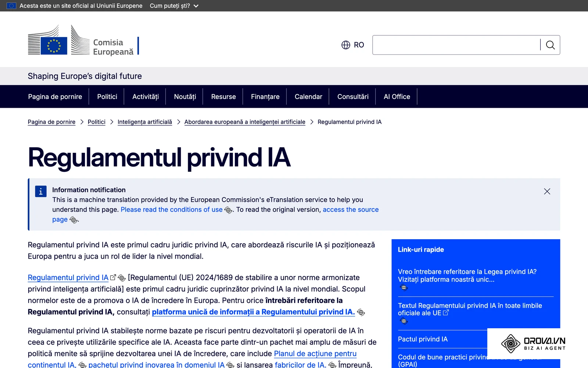Go to the Calendar navigation item
The width and height of the screenshot is (588, 368).
pos(308,96)
